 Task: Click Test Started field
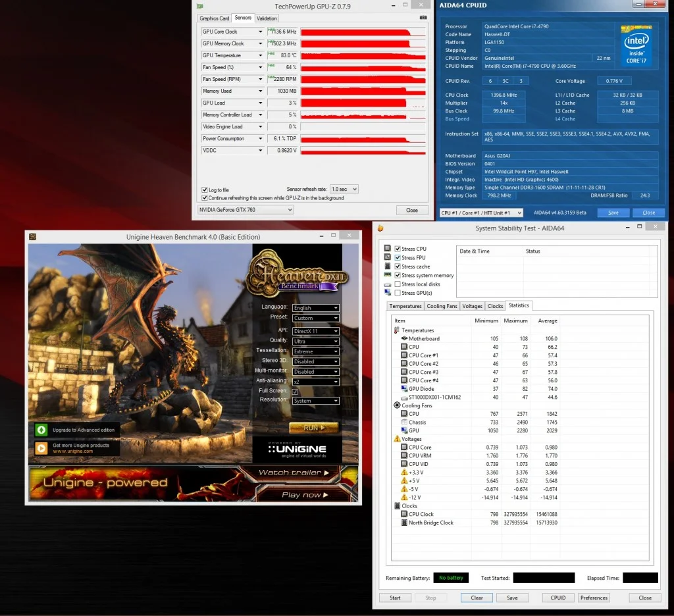[544, 578]
